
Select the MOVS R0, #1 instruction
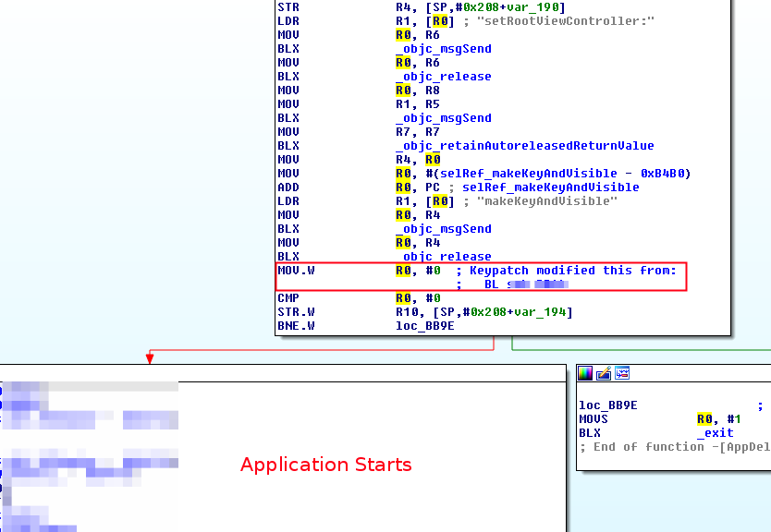pyautogui.click(x=660, y=419)
